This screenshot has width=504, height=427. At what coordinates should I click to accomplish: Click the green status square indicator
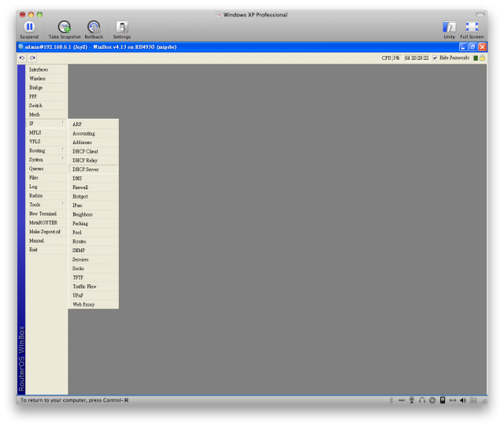[476, 58]
